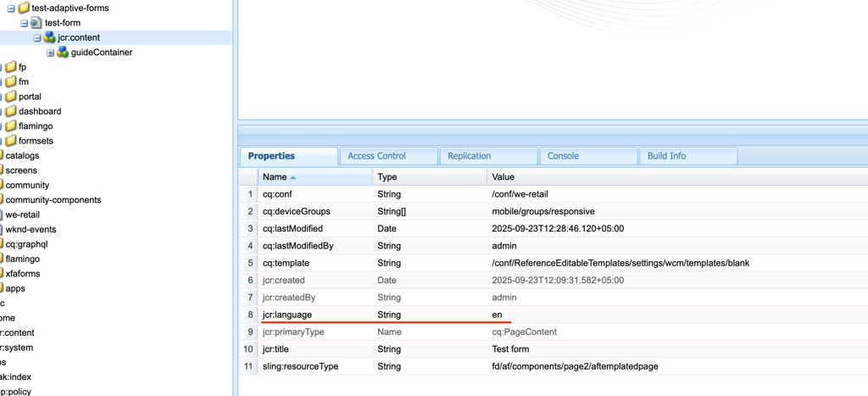The height and width of the screenshot is (396, 868).
Task: Select the we-retail tree item
Action: pos(23,215)
